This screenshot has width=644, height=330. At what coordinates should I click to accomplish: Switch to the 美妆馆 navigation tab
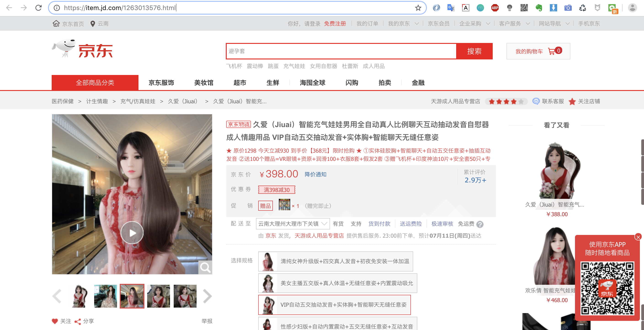204,83
